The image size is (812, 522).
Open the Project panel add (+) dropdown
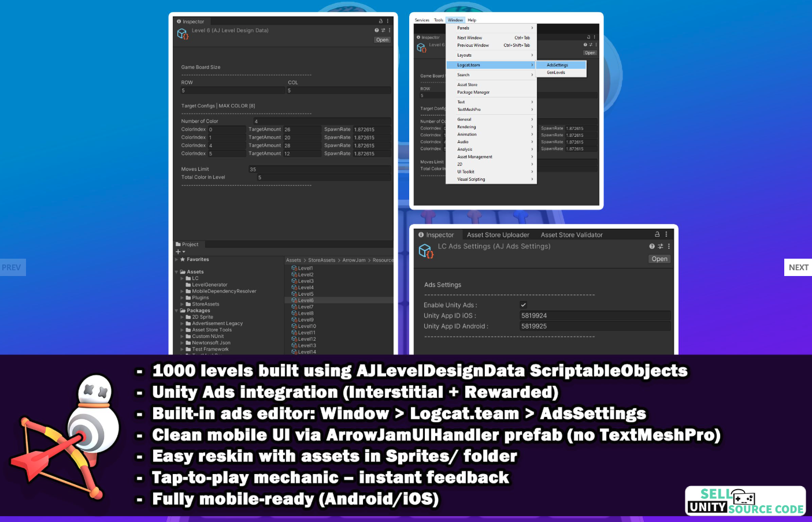(180, 252)
